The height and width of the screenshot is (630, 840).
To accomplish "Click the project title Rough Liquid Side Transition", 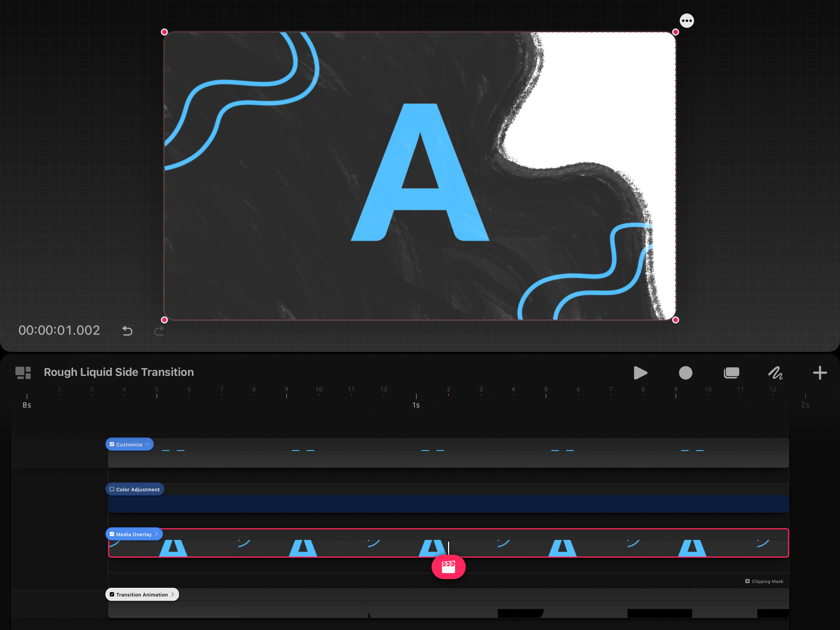I will coord(119,372).
